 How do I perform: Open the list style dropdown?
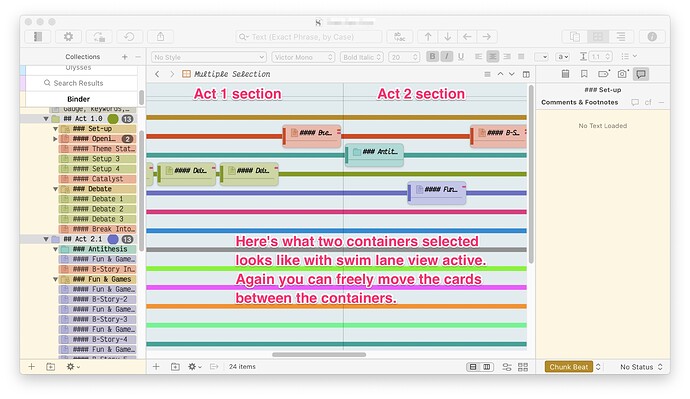pyautogui.click(x=629, y=56)
